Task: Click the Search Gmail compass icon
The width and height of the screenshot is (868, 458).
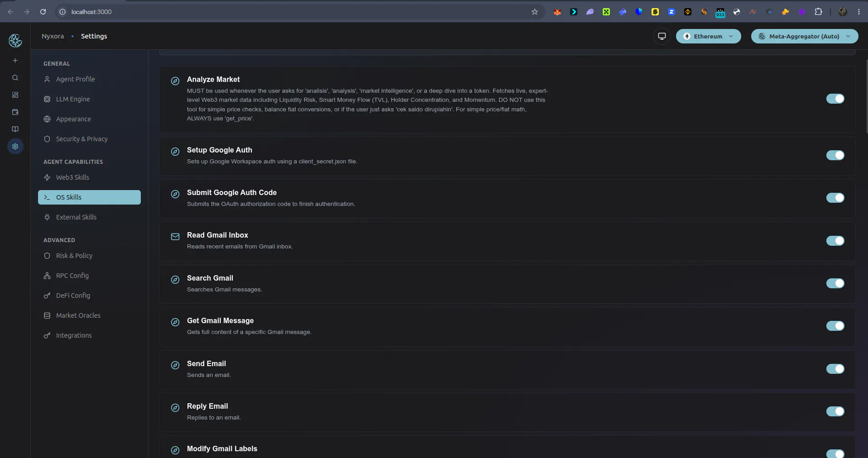Action: pos(175,280)
